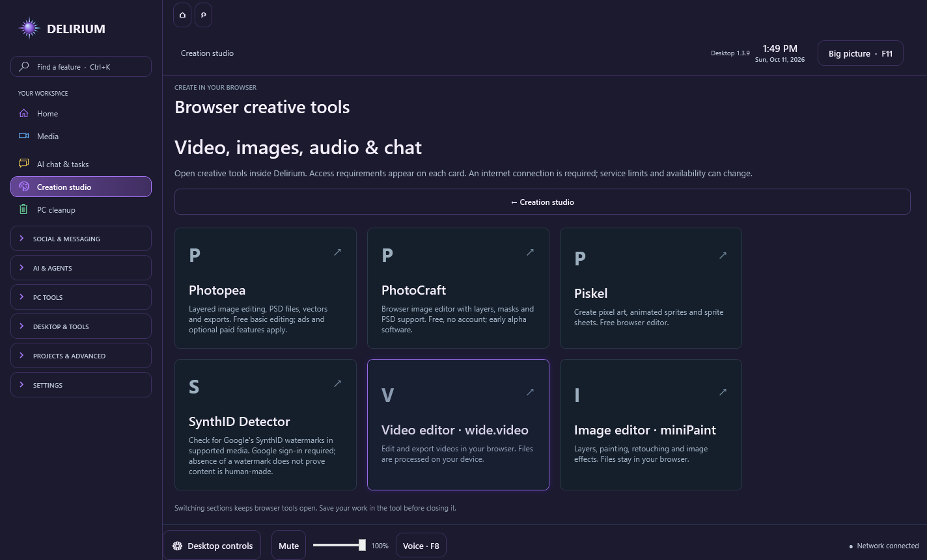Click the PC cleanup trash icon

(x=24, y=209)
